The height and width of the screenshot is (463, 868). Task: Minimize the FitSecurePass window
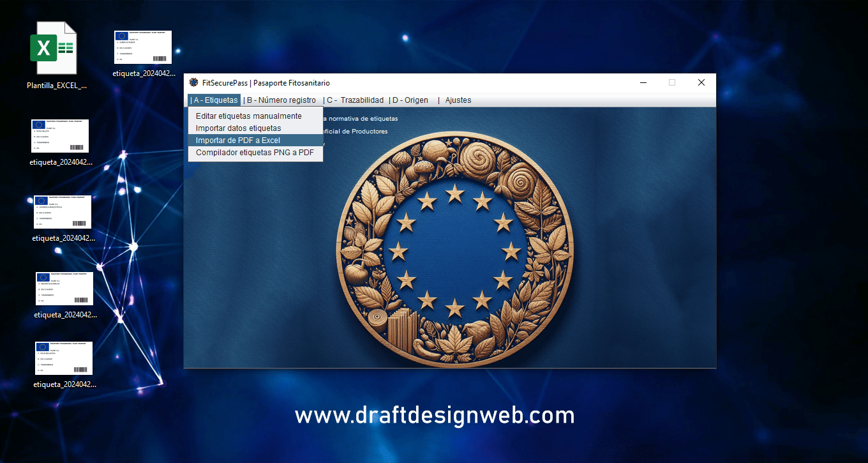tap(643, 82)
